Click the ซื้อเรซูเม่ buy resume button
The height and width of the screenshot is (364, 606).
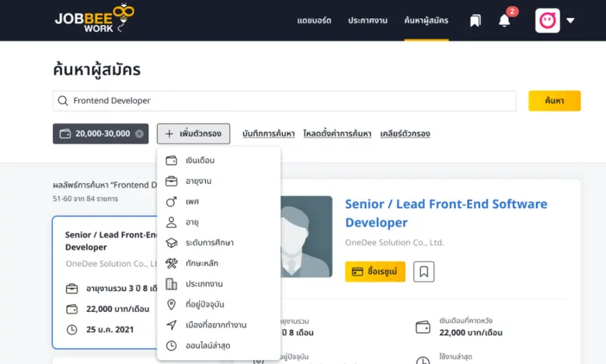pyautogui.click(x=375, y=272)
